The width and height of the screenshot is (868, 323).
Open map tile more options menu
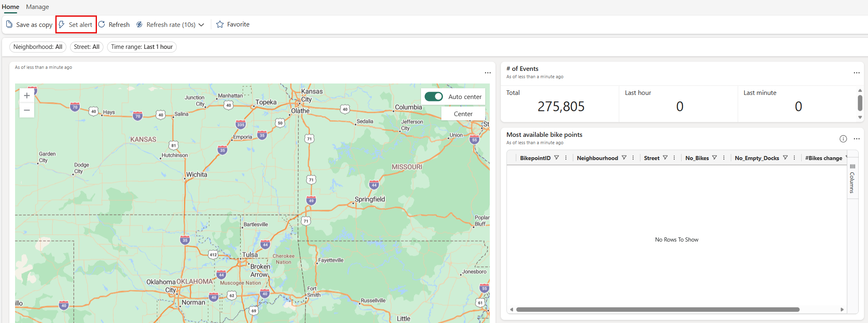488,73
